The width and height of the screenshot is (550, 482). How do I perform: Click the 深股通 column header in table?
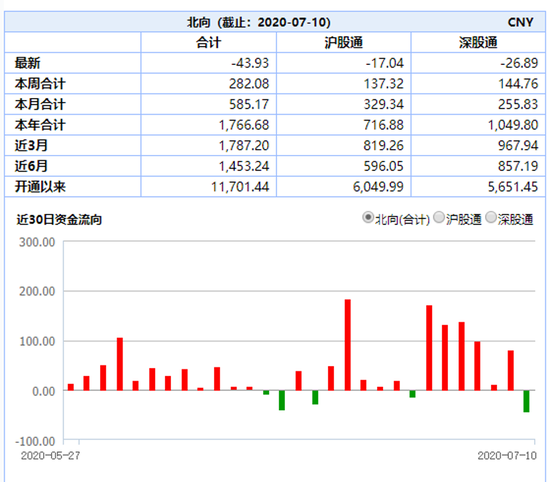coord(478,42)
